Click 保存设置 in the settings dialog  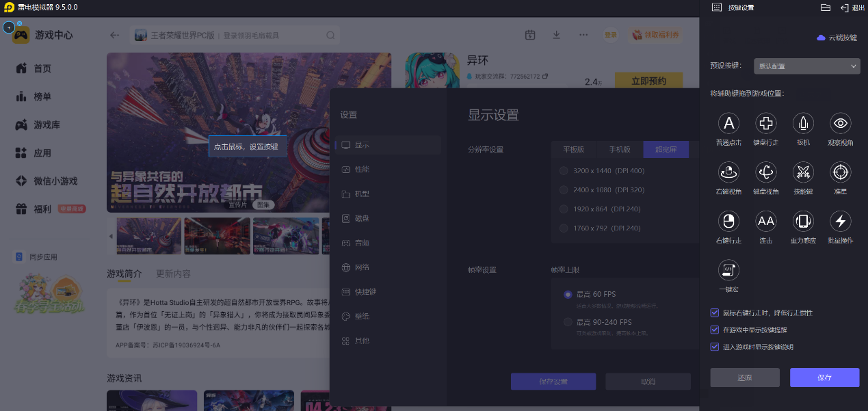point(553,382)
